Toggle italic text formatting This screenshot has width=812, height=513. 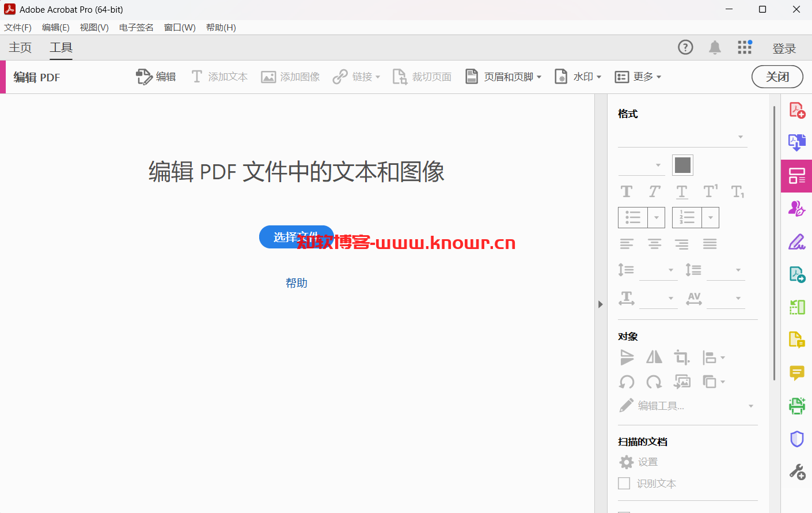click(654, 191)
